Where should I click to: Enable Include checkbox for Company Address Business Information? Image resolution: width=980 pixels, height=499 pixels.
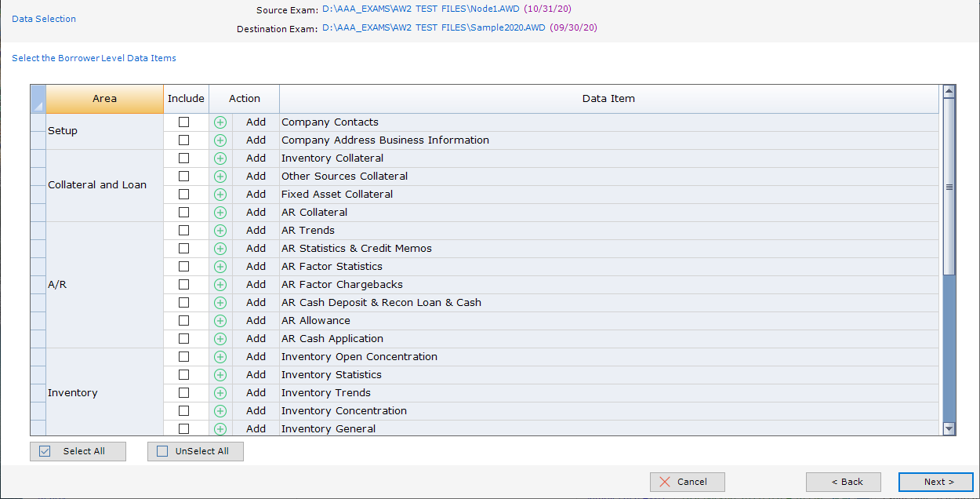click(x=183, y=140)
